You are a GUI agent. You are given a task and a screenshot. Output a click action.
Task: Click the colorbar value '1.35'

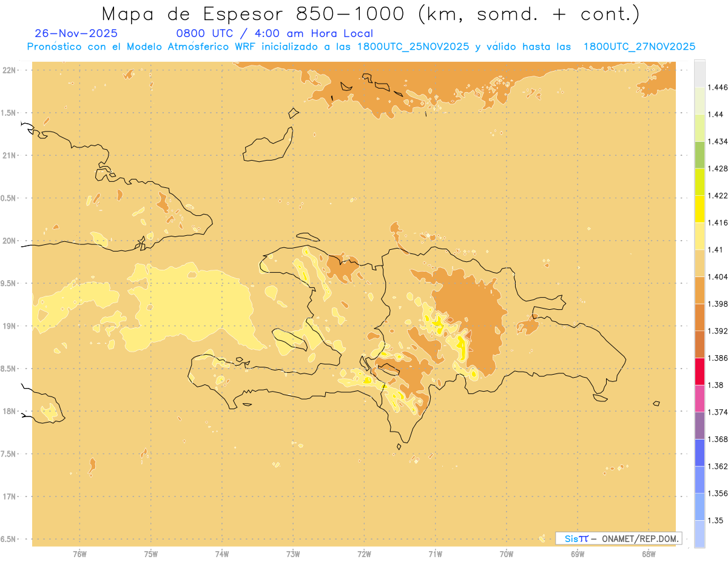[716, 520]
